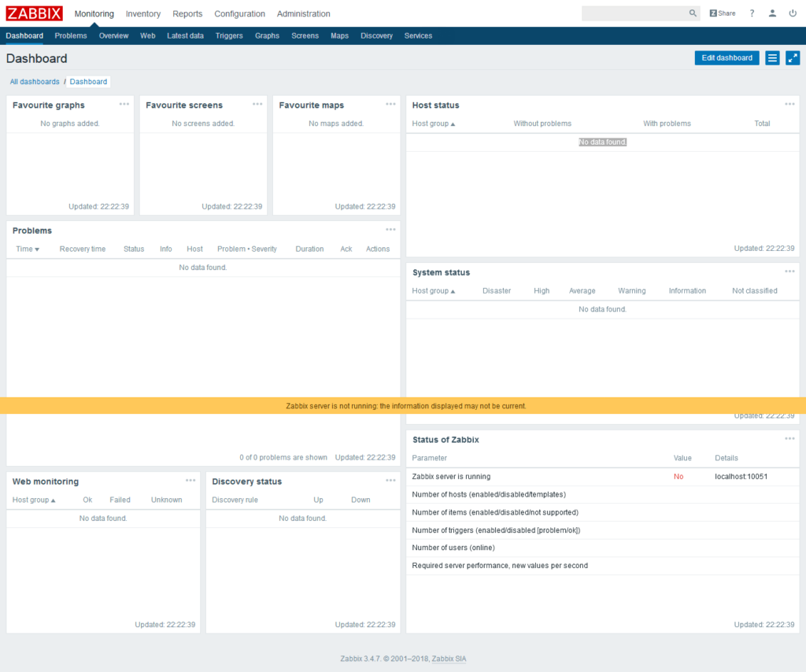Open the Zabbix SIA footer link

449,659
